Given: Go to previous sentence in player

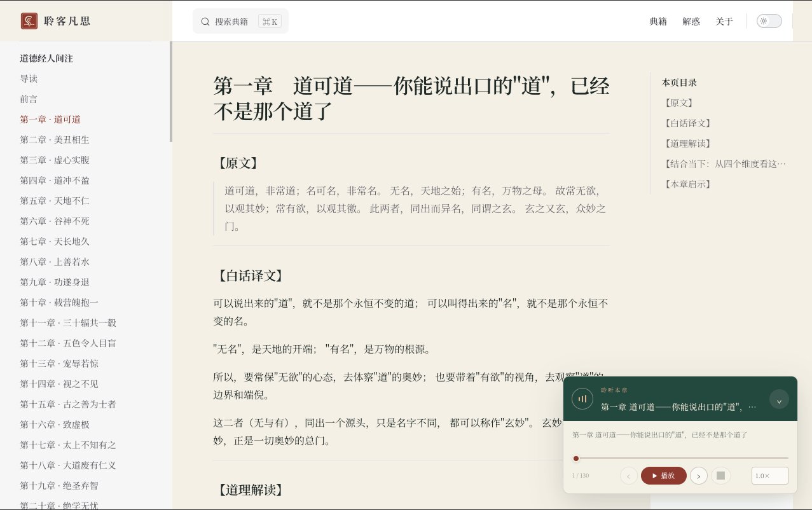Looking at the screenshot, I should pyautogui.click(x=629, y=476).
